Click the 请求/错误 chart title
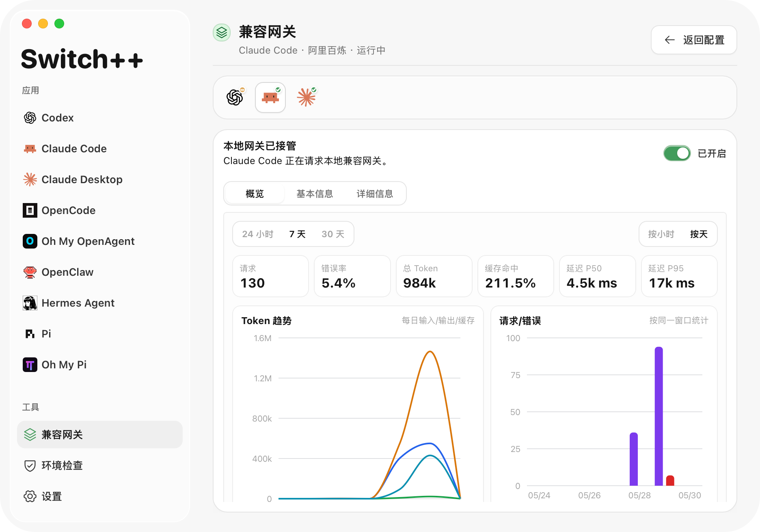Screen dimensions: 760x532 click(520, 321)
